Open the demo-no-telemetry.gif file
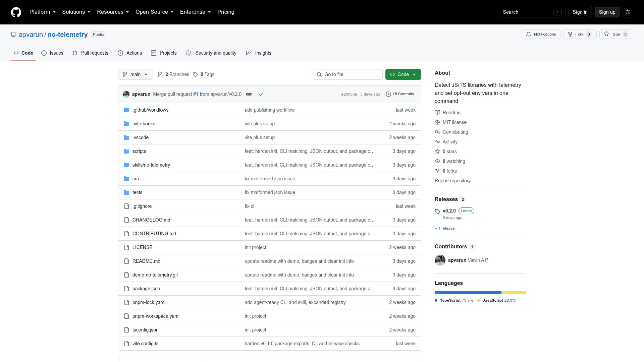Viewport: 644px width, 362px height. 155,275
